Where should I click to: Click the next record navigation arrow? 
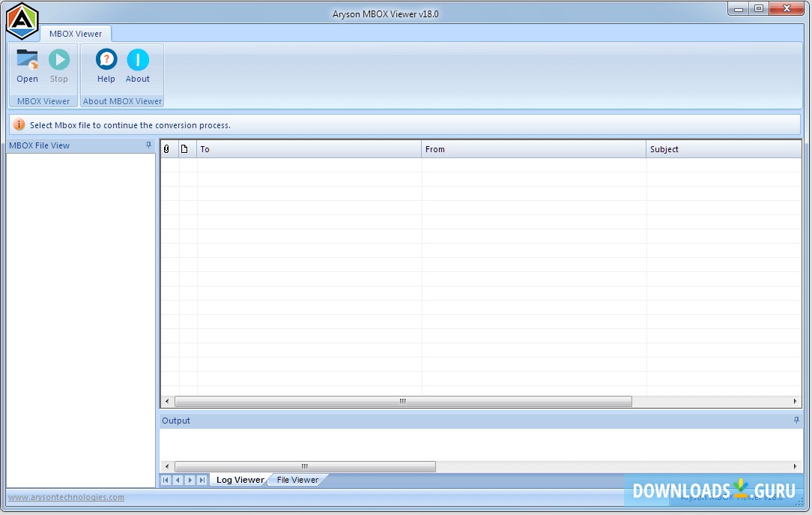(x=190, y=480)
